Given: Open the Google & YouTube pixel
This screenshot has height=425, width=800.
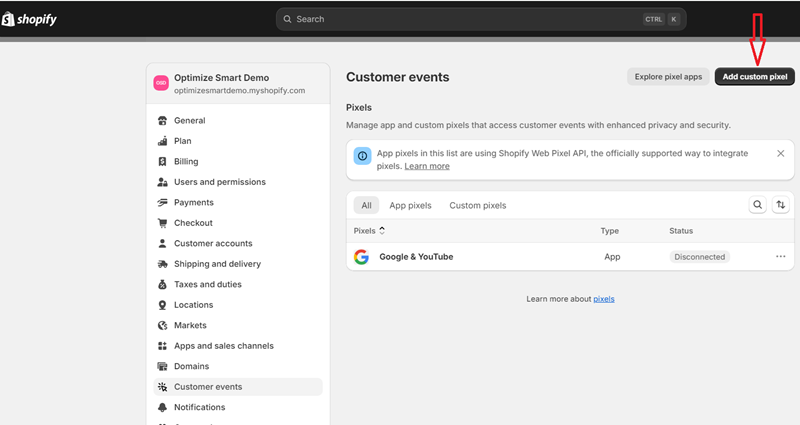Looking at the screenshot, I should coord(416,257).
